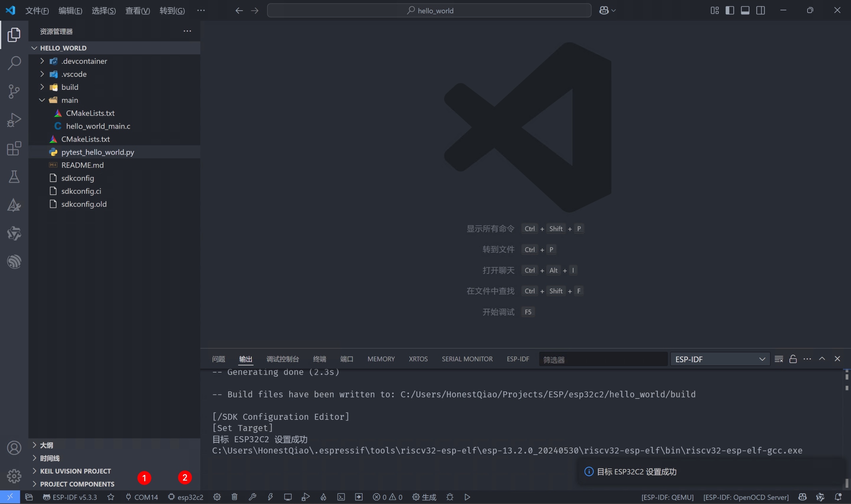Click the ESP-IDF full clean trash icon
This screenshot has width=851, height=504.
[x=235, y=497]
